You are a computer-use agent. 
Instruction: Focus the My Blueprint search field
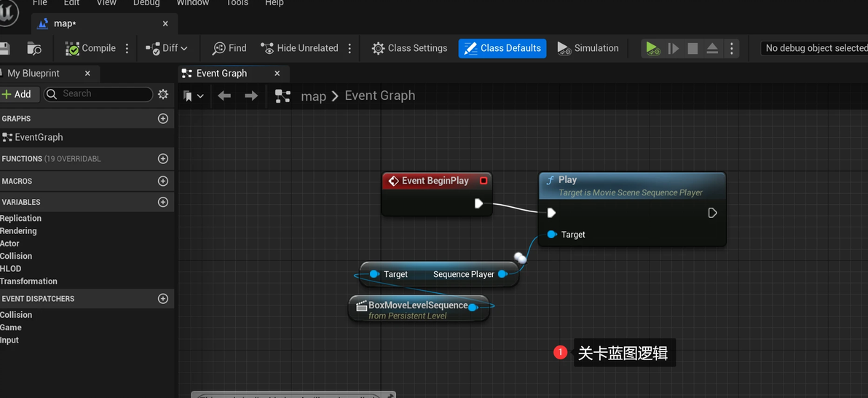tap(102, 94)
